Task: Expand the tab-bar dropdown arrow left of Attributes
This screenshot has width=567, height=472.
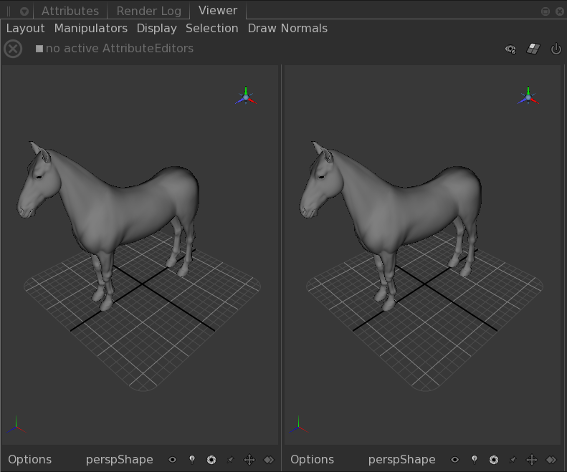Action: pyautogui.click(x=24, y=12)
